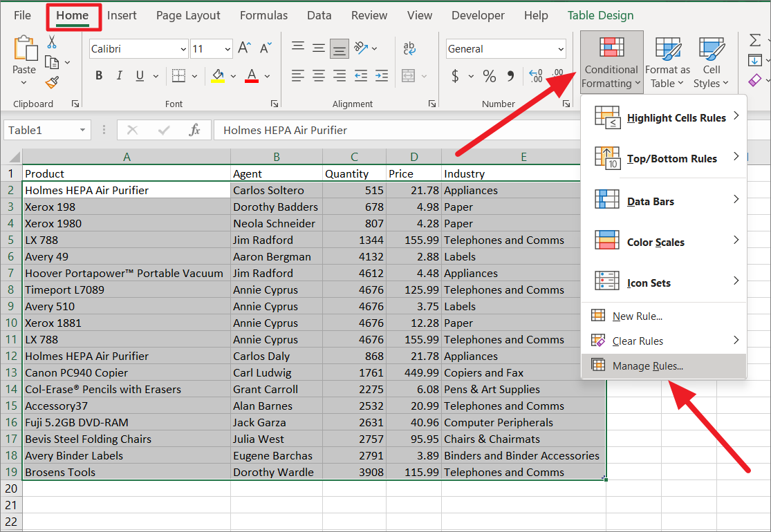
Task: Increase indent
Action: 382,75
